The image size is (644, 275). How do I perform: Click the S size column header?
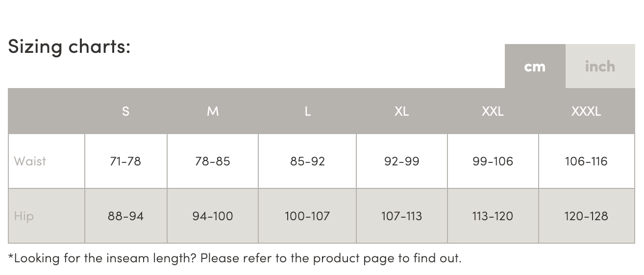(x=125, y=112)
